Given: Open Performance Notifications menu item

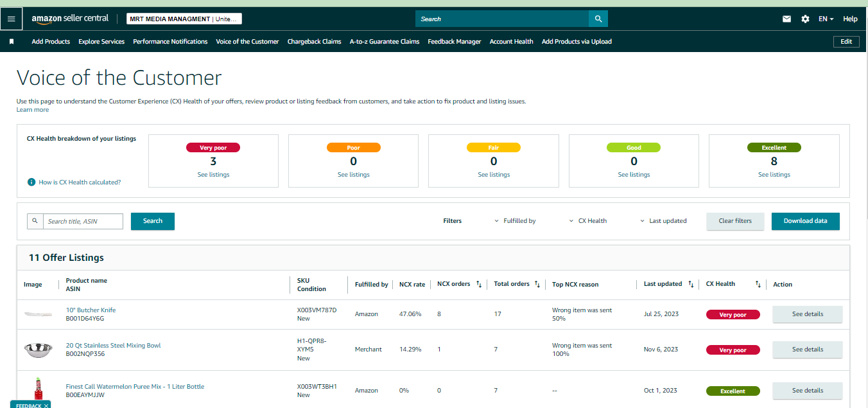Looking at the screenshot, I should (x=170, y=42).
